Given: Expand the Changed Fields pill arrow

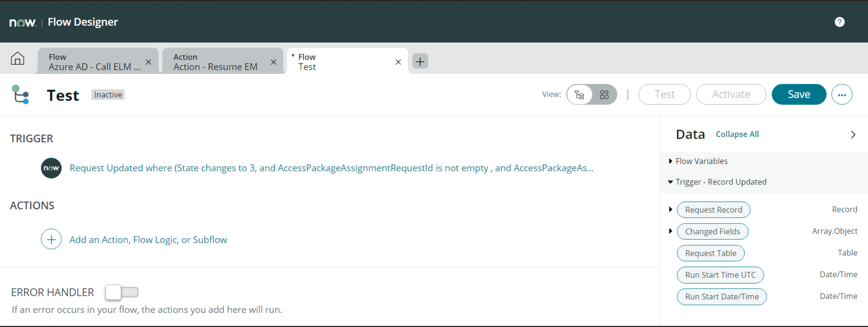Looking at the screenshot, I should tap(671, 231).
